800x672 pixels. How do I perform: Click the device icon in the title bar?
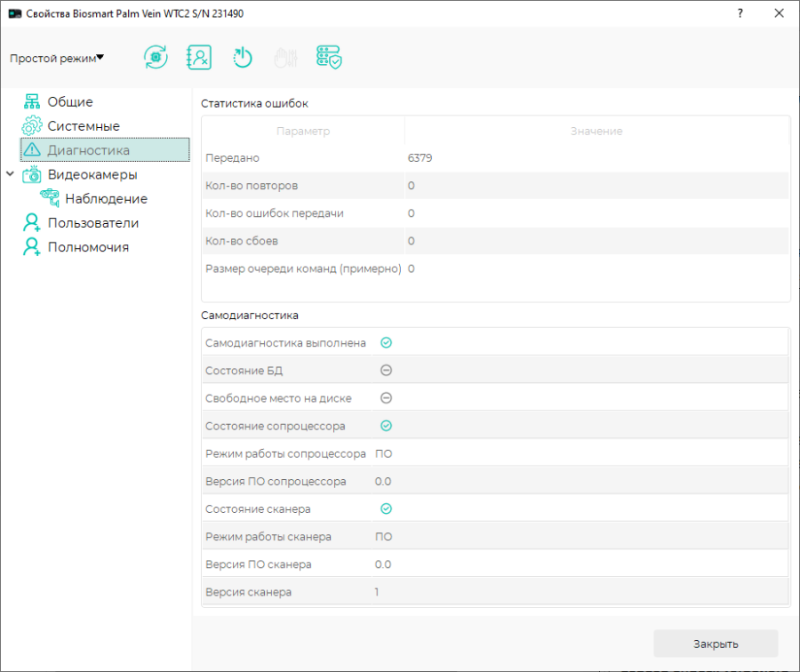[x=15, y=13]
